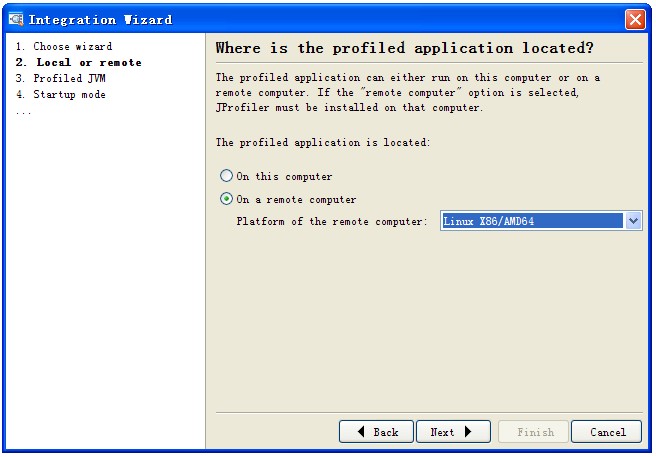Click the Integration Wizard title bar icon

click(x=15, y=19)
